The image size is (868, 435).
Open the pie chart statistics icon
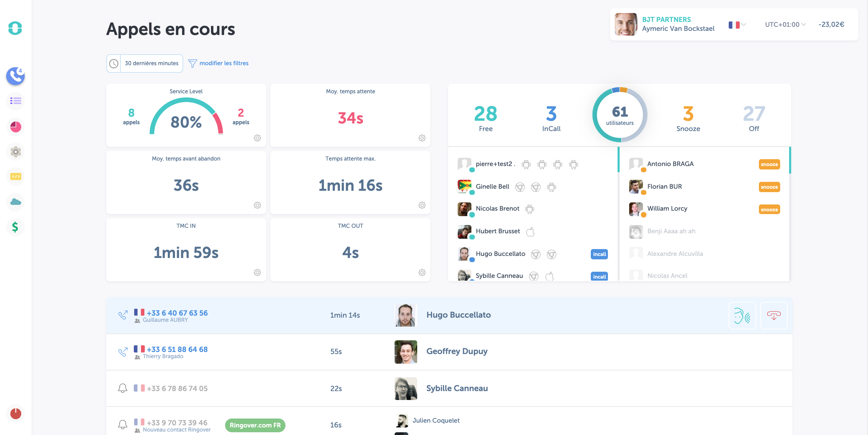[x=15, y=127]
